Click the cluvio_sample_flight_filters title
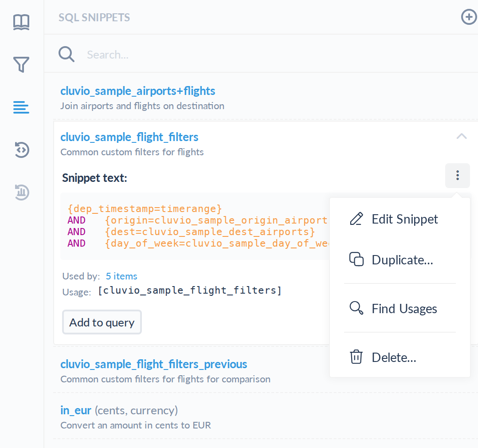 pos(129,137)
